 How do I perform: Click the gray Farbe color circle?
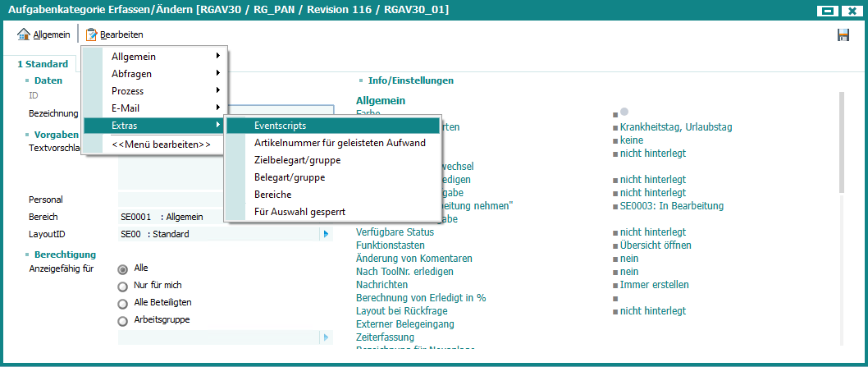[624, 112]
